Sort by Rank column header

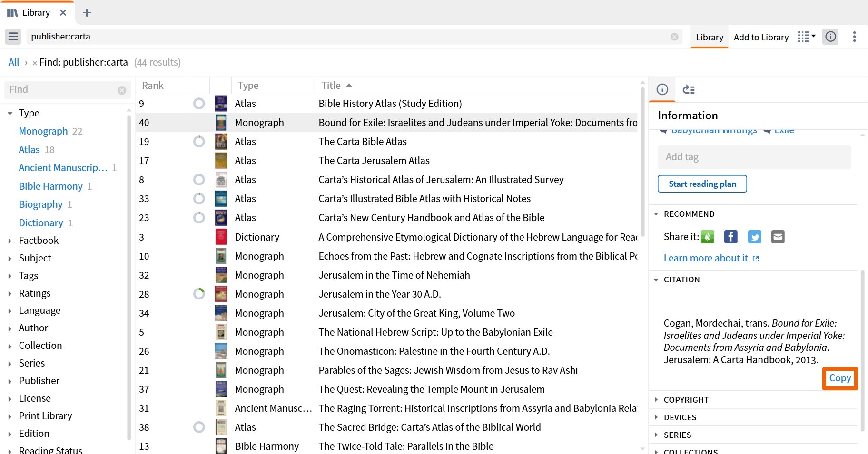pos(153,86)
